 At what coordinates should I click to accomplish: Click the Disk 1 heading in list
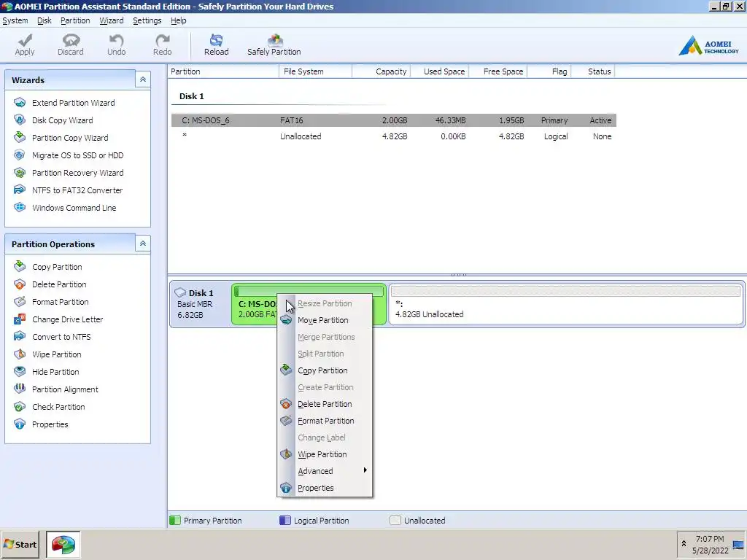click(192, 96)
